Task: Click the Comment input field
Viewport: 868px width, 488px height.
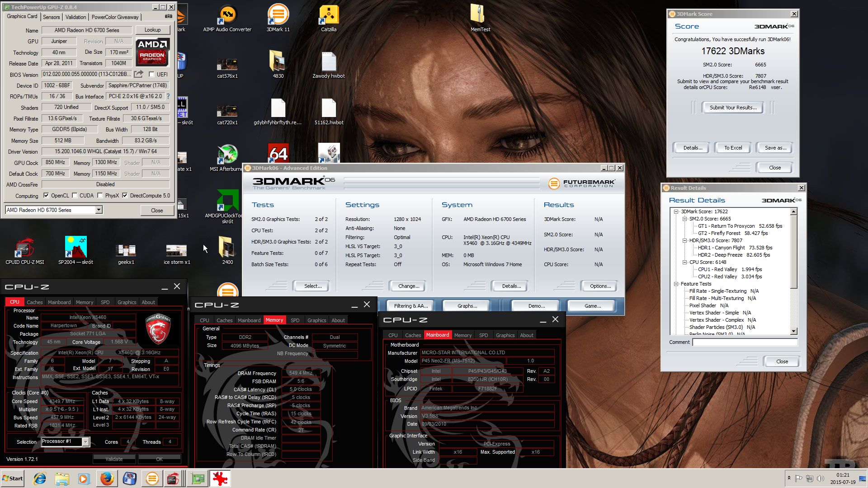Action: point(745,343)
